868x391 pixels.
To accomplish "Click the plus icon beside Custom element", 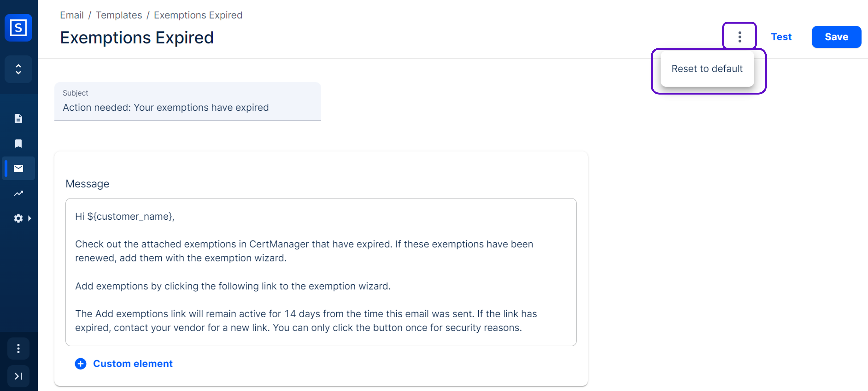I will [x=81, y=364].
